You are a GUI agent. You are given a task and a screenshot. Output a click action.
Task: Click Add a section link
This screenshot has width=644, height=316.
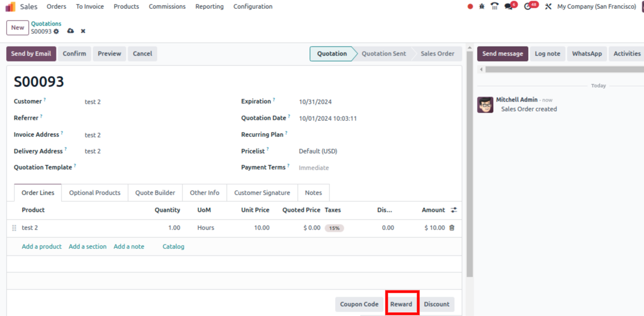point(88,247)
